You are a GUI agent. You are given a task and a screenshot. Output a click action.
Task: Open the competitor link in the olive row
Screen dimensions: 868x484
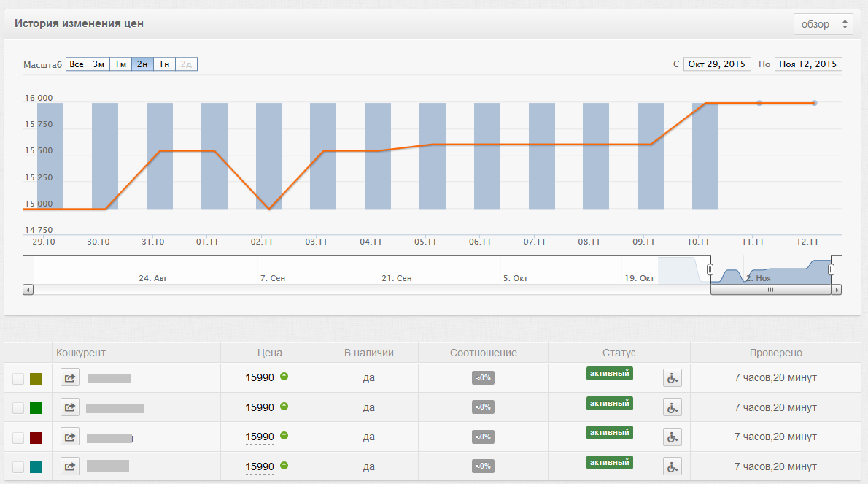[x=70, y=377]
